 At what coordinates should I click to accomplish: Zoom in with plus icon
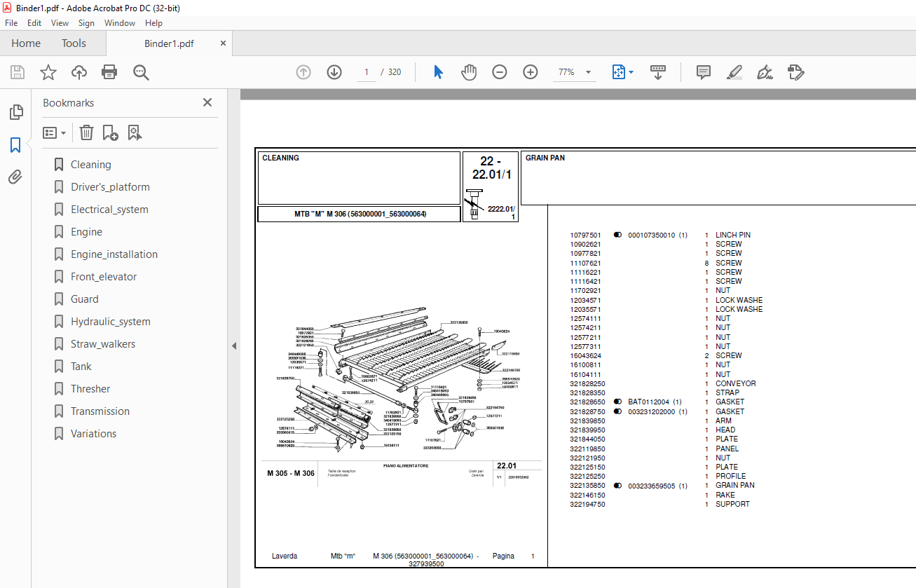[x=531, y=72]
